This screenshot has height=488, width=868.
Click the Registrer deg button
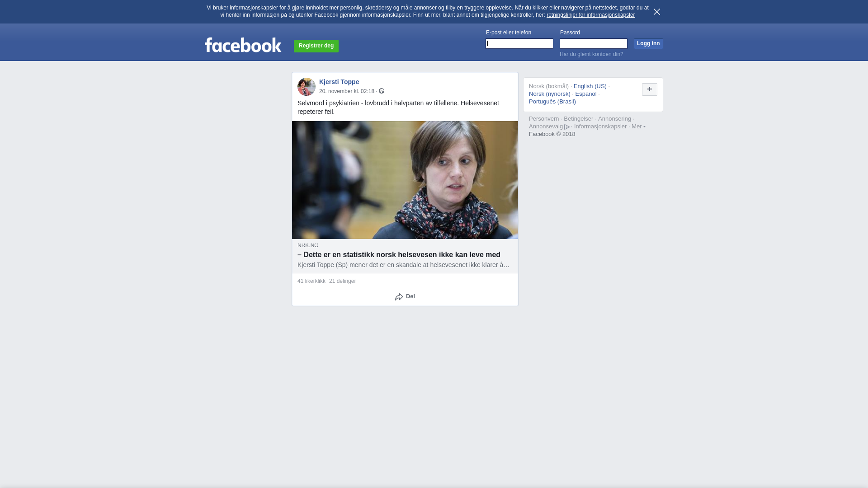[x=316, y=46]
